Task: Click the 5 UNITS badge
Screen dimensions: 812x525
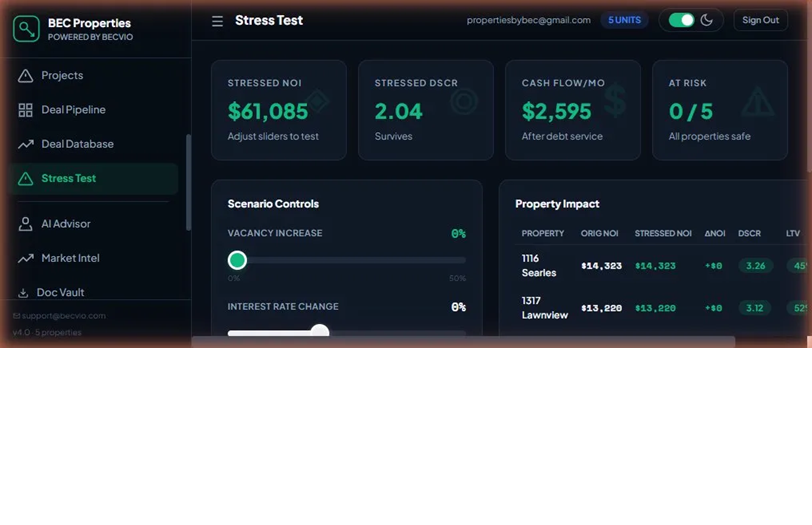Action: click(x=624, y=20)
